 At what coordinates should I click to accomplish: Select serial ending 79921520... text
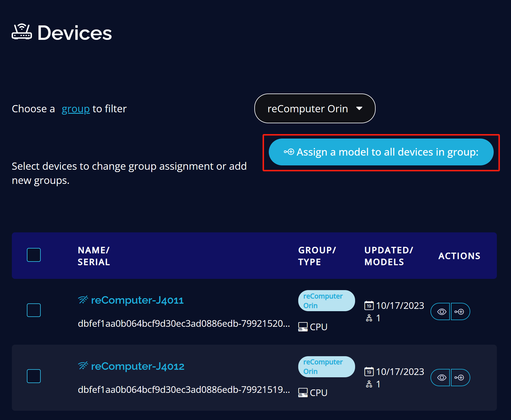184,324
